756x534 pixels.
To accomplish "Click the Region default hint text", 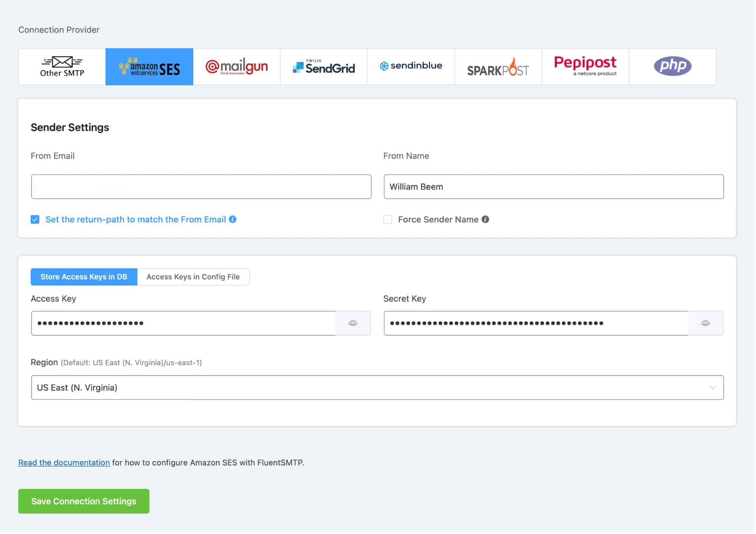I will 131,362.
